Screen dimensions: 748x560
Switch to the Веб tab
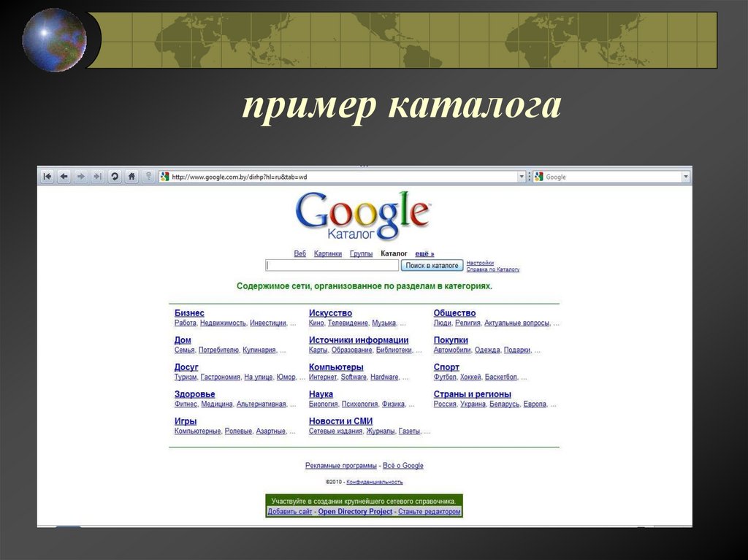pyautogui.click(x=299, y=253)
